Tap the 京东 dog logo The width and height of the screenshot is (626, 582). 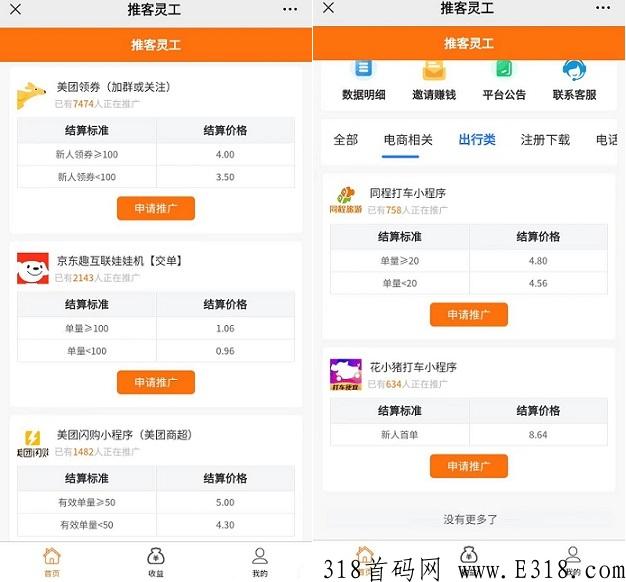(33, 268)
